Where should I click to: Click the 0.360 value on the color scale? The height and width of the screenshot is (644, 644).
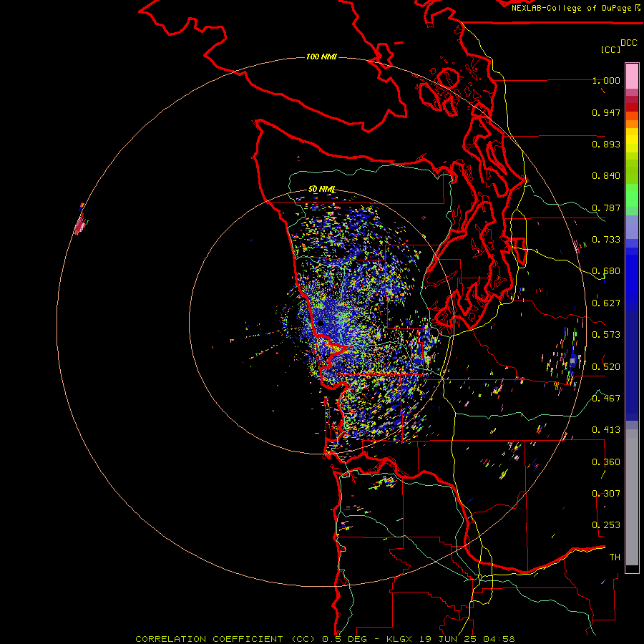pyautogui.click(x=606, y=462)
